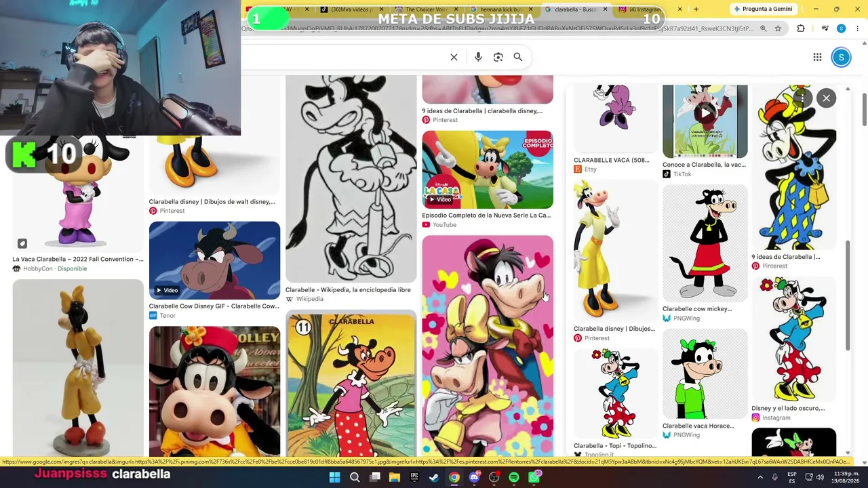Open File Explorer from the taskbar
The width and height of the screenshot is (868, 488).
[395, 478]
